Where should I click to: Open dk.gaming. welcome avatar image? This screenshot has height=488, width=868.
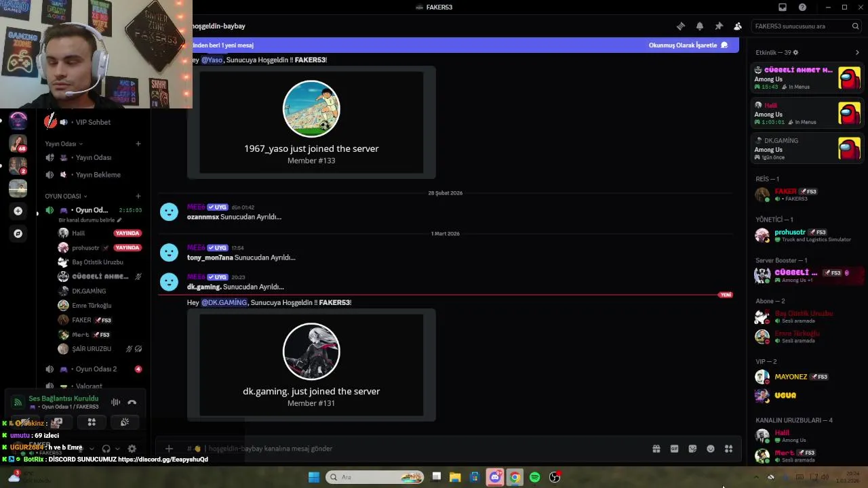point(311,352)
